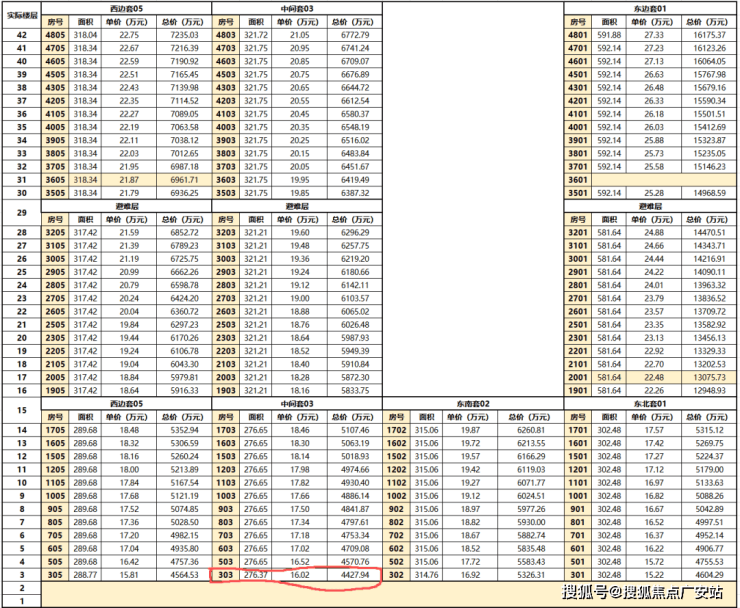Screen dimensions: 740x608
Task: Select room number 4001 cell
Action: point(578,127)
